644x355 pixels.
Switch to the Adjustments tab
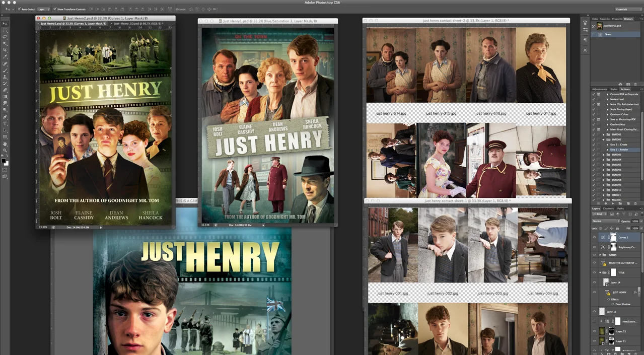(x=600, y=89)
